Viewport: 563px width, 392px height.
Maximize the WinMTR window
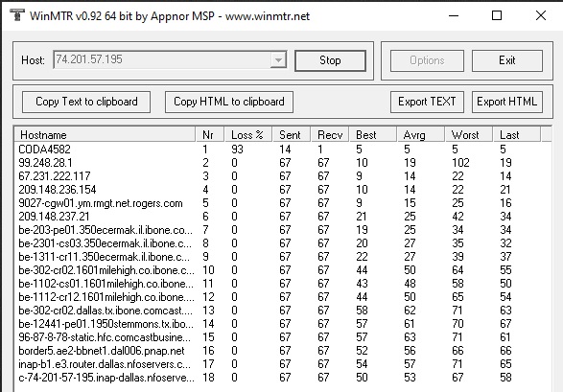(497, 15)
